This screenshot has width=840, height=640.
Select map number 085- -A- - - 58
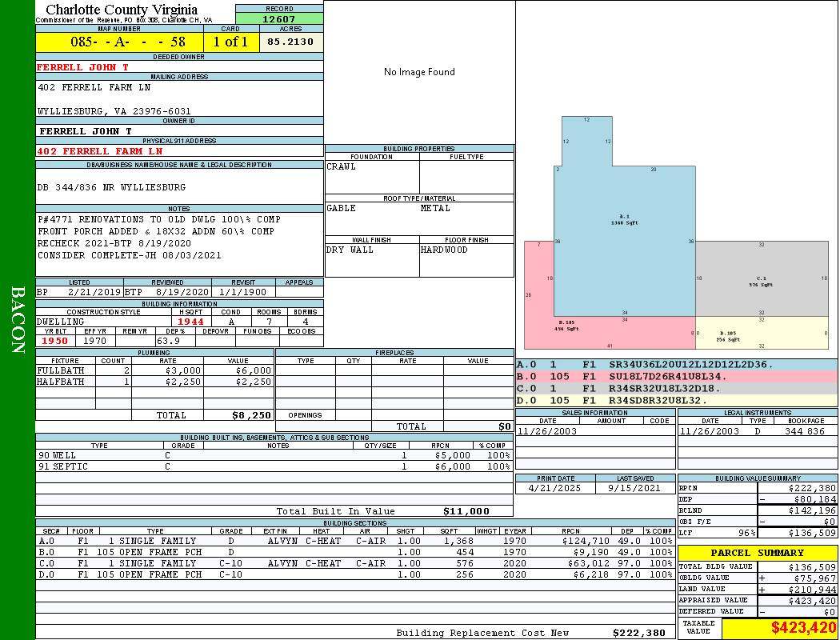(127, 42)
